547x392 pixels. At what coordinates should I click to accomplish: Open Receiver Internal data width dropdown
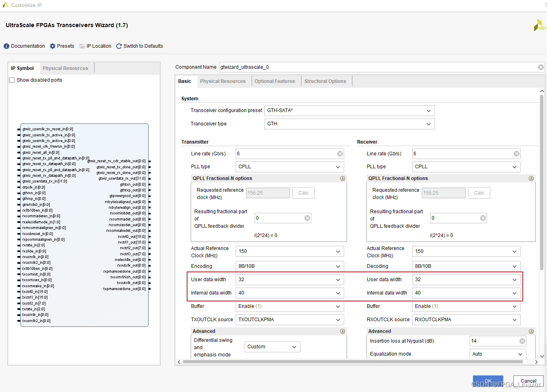(466, 293)
